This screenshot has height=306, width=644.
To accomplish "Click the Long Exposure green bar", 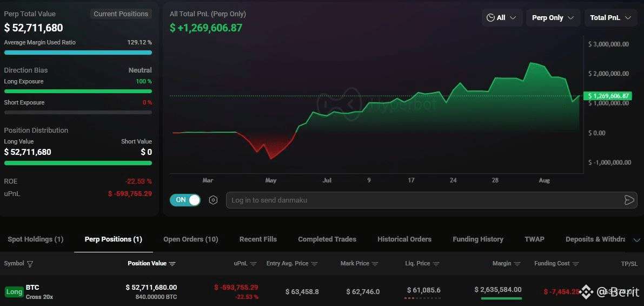I will 78,92.
